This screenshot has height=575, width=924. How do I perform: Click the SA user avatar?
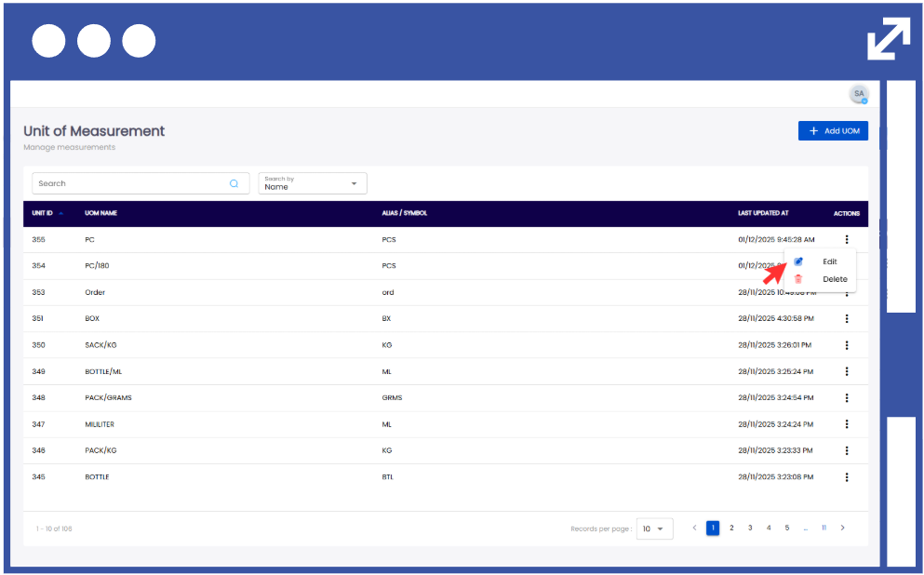tap(859, 94)
